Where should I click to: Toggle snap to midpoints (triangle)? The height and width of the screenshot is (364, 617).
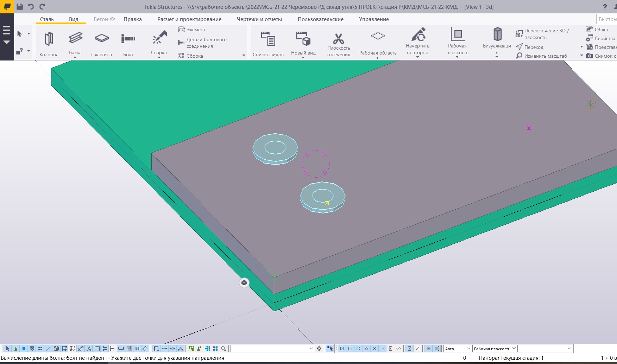click(x=366, y=349)
